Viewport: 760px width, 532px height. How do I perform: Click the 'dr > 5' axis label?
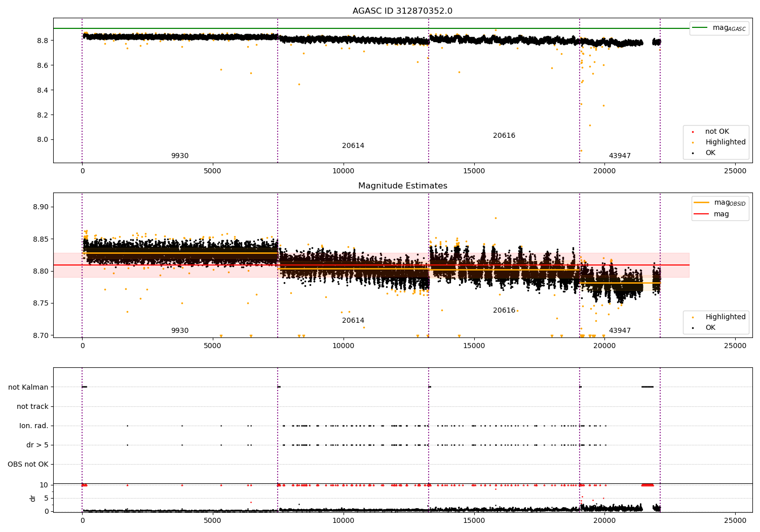coord(37,445)
